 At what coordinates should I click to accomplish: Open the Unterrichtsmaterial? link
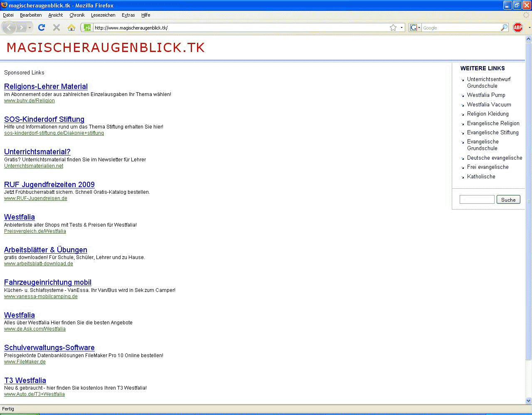tap(37, 152)
